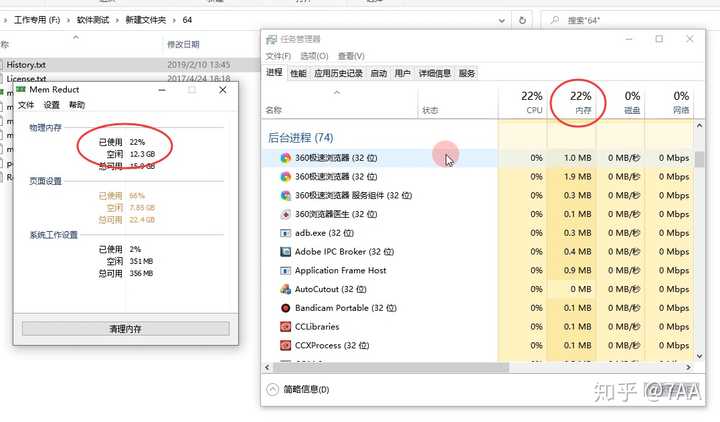Select the 进程 tab
This screenshot has height=422, width=720.
pyautogui.click(x=275, y=73)
